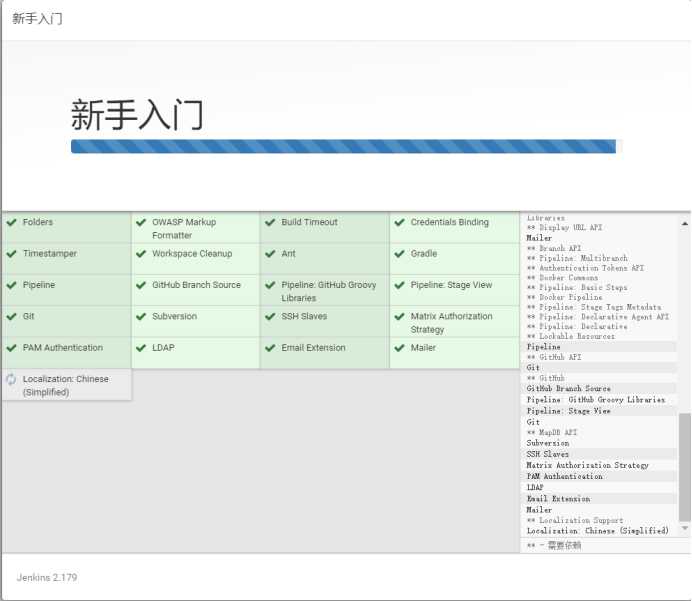Click '** GitHub API' log line
This screenshot has width=692, height=601.
(x=554, y=357)
